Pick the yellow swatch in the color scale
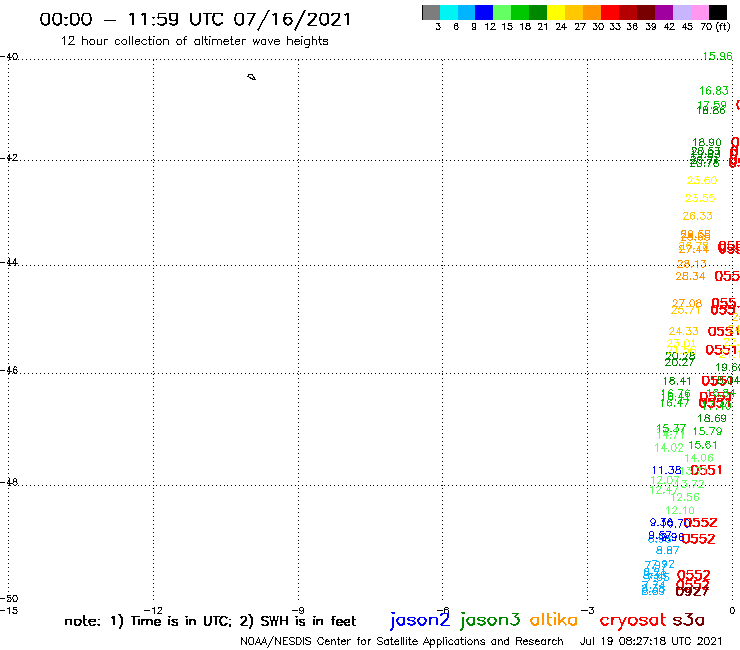Viewport: 740px width, 650px height. (556, 12)
